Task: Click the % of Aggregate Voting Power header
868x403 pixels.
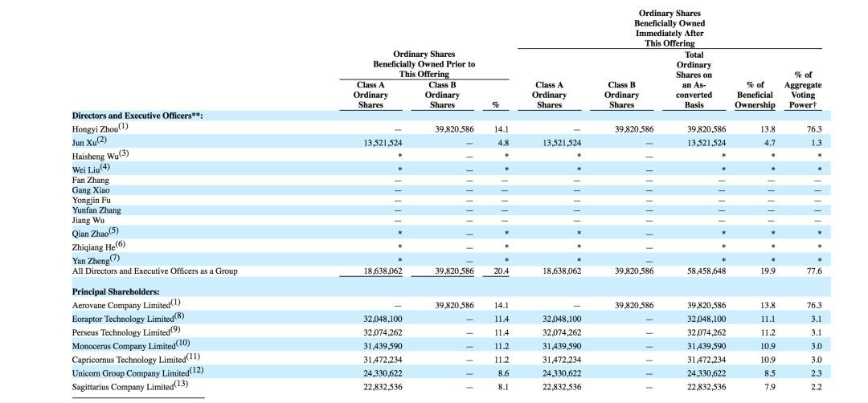Action: pyautogui.click(x=802, y=89)
